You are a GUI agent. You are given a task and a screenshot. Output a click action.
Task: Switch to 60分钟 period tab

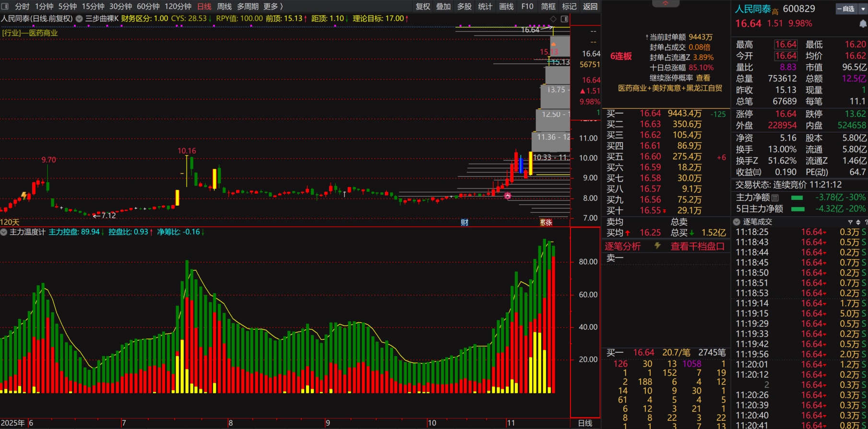pyautogui.click(x=148, y=6)
